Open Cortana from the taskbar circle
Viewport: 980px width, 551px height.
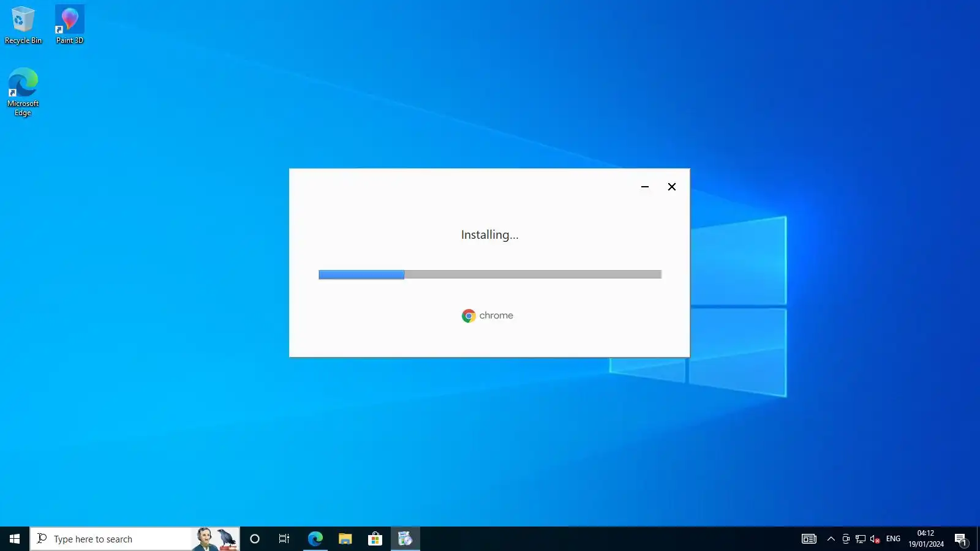pyautogui.click(x=255, y=539)
